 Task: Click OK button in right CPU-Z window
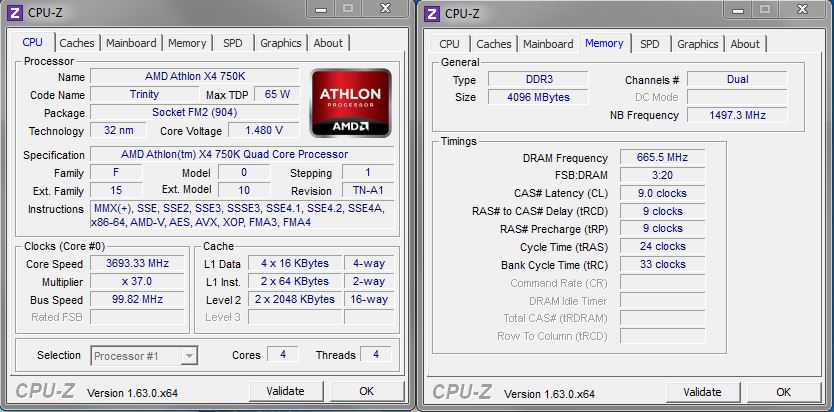[783, 392]
